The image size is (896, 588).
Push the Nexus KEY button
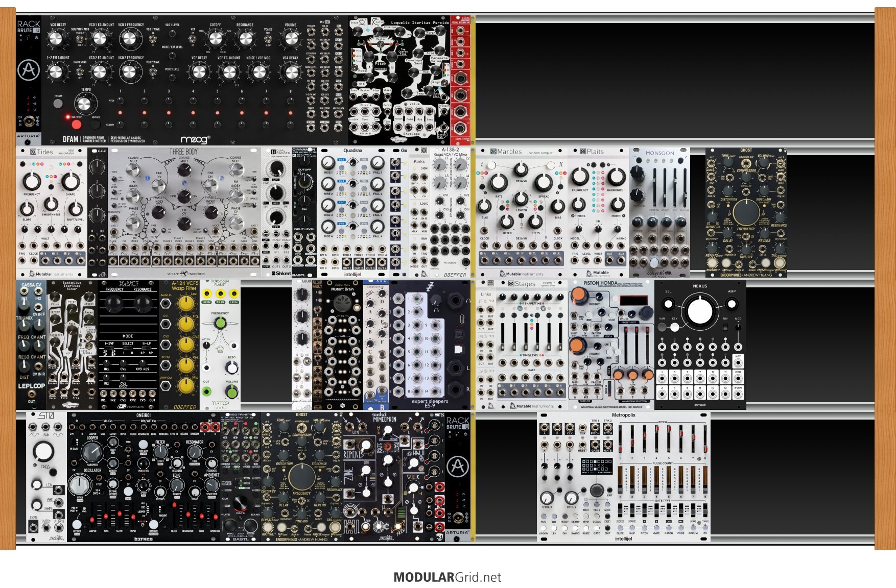point(675,327)
